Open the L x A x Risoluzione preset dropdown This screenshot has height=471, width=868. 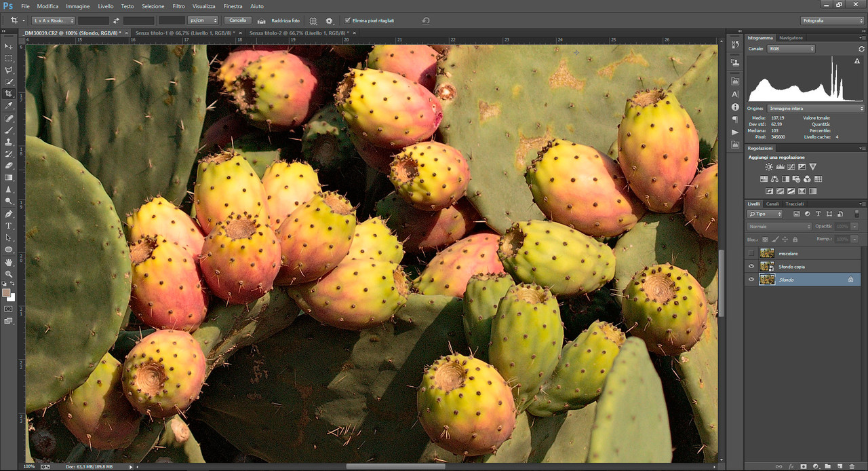(54, 20)
